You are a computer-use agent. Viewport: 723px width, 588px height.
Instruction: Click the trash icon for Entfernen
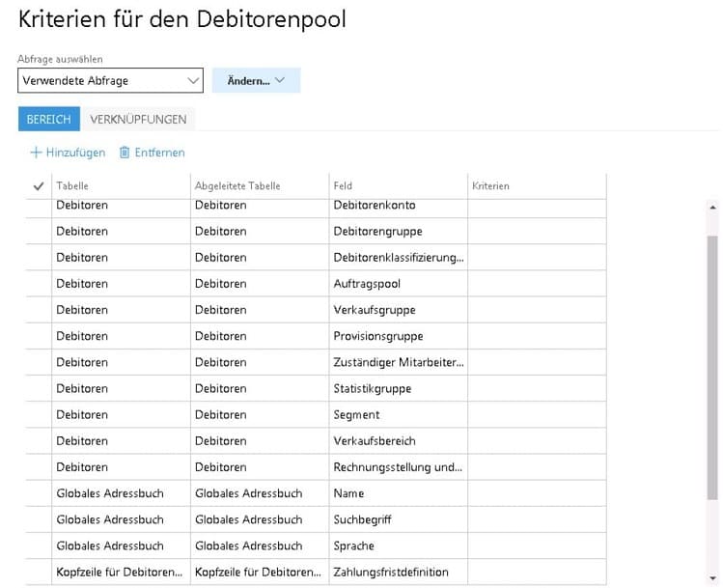(x=125, y=153)
